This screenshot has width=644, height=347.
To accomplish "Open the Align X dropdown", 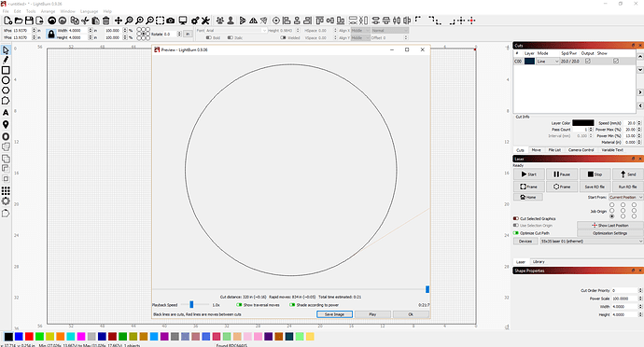I will pos(360,31).
